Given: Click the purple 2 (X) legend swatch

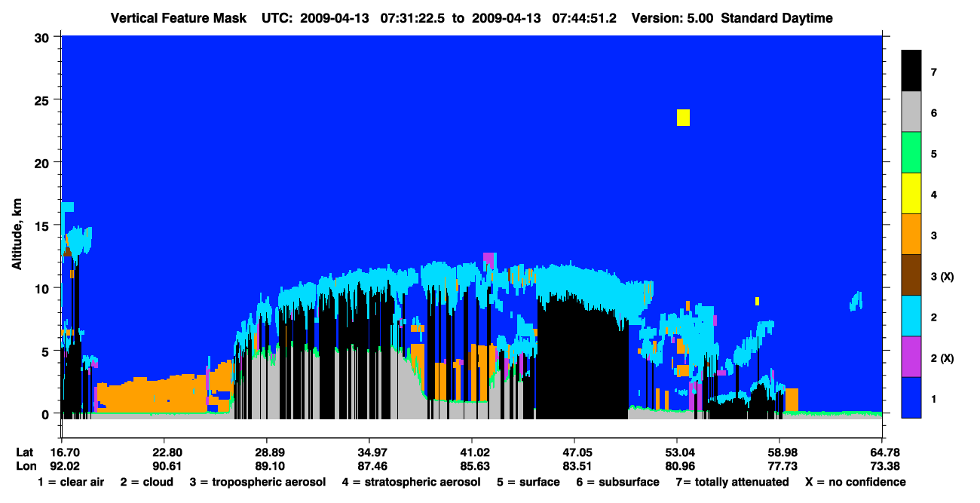Looking at the screenshot, I should point(911,357).
